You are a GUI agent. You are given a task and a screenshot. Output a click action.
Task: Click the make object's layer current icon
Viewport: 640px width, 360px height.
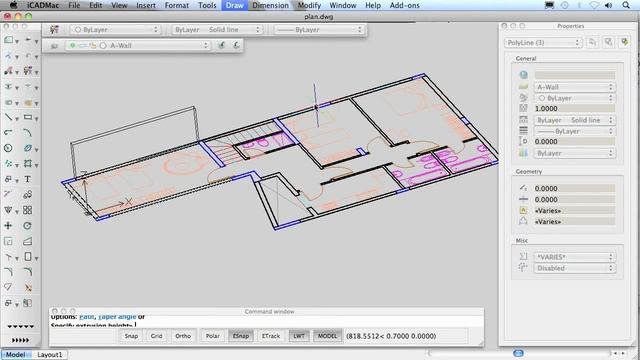click(221, 45)
